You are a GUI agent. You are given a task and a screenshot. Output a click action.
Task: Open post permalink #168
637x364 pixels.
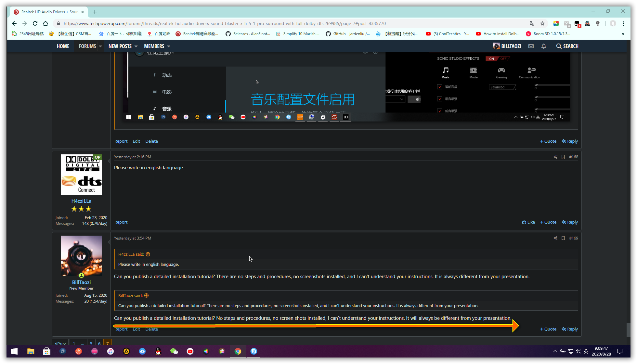point(574,157)
